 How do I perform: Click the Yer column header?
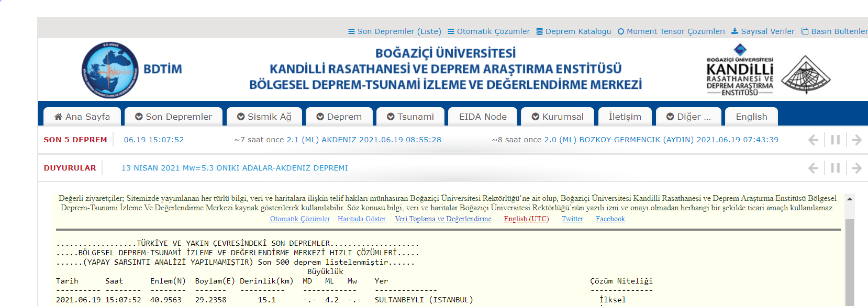click(381, 281)
